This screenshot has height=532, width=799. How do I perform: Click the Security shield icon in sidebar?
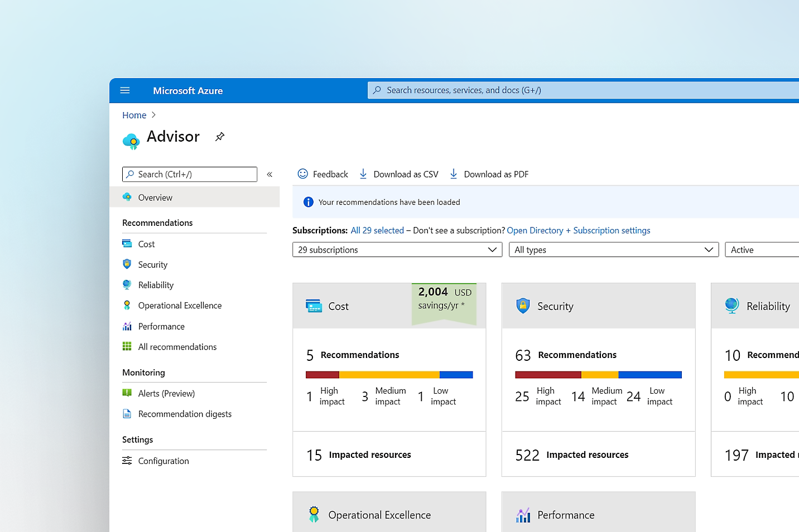tap(127, 264)
